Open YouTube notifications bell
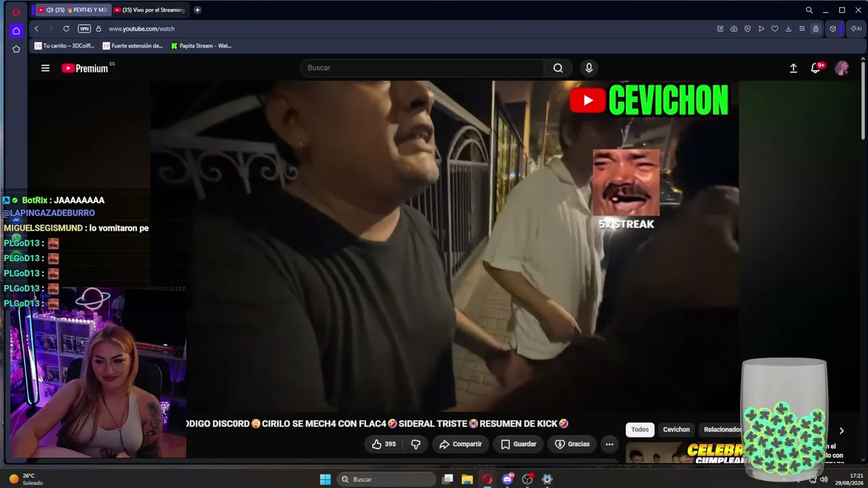Viewport: 868px width, 488px height. pos(816,68)
